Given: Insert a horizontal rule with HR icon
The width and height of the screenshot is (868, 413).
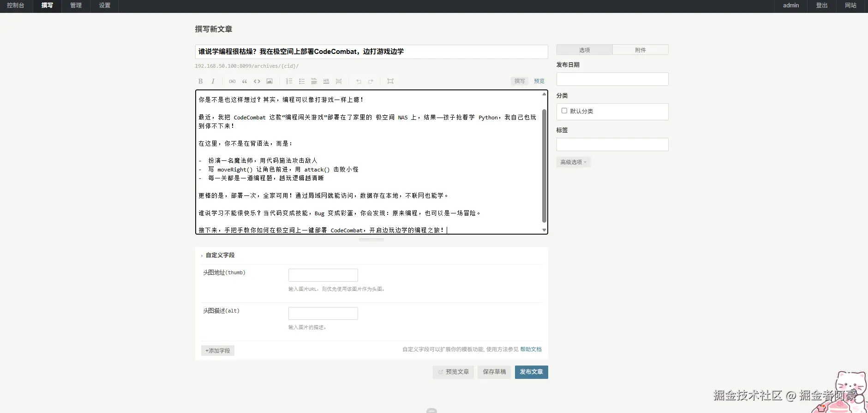Looking at the screenshot, I should coord(326,81).
